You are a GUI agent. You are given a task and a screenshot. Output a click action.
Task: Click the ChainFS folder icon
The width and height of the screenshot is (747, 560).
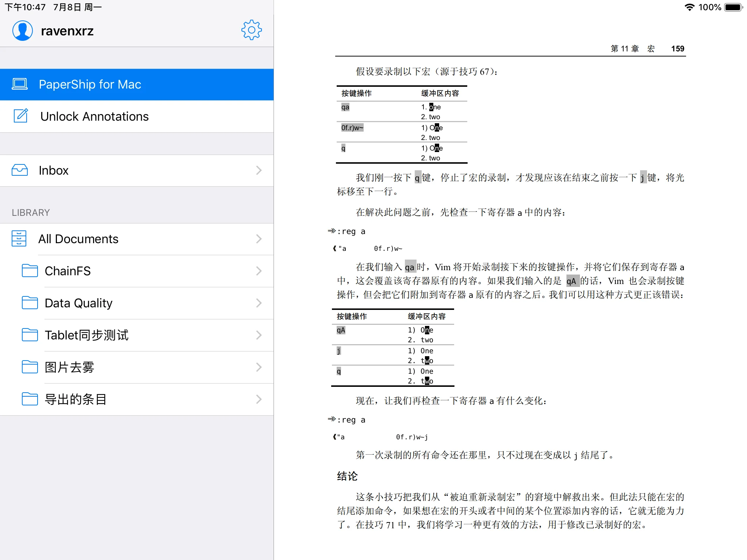30,271
